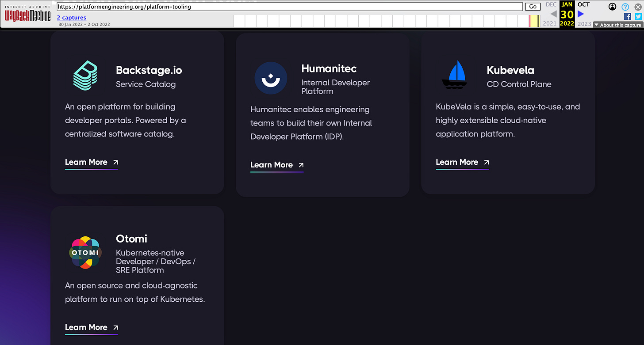This screenshot has height=345, width=644.
Task: Click Kubevela arrow icon beside Learn More
Action: pos(486,163)
